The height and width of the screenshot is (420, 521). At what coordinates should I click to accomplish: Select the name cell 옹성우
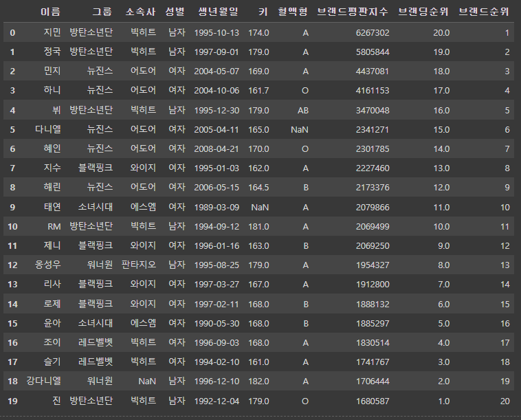tap(48, 265)
